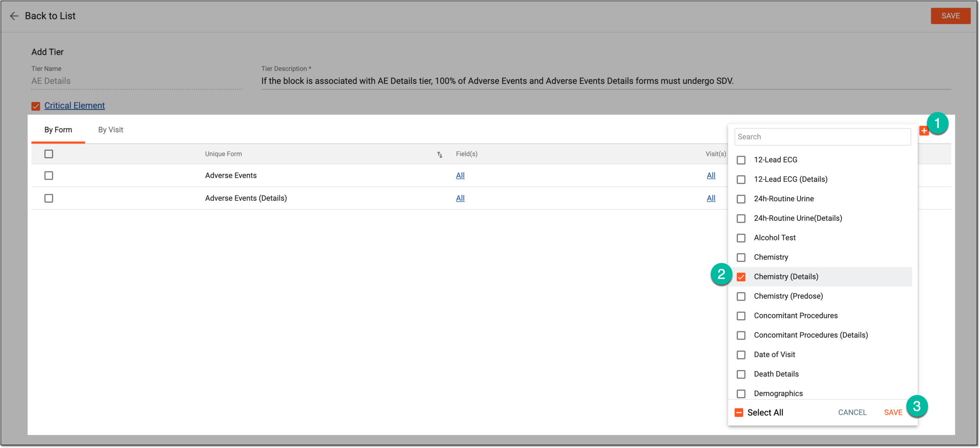Click the Visit(s) column header
Viewport: 980px width, 448px height.
coord(716,154)
